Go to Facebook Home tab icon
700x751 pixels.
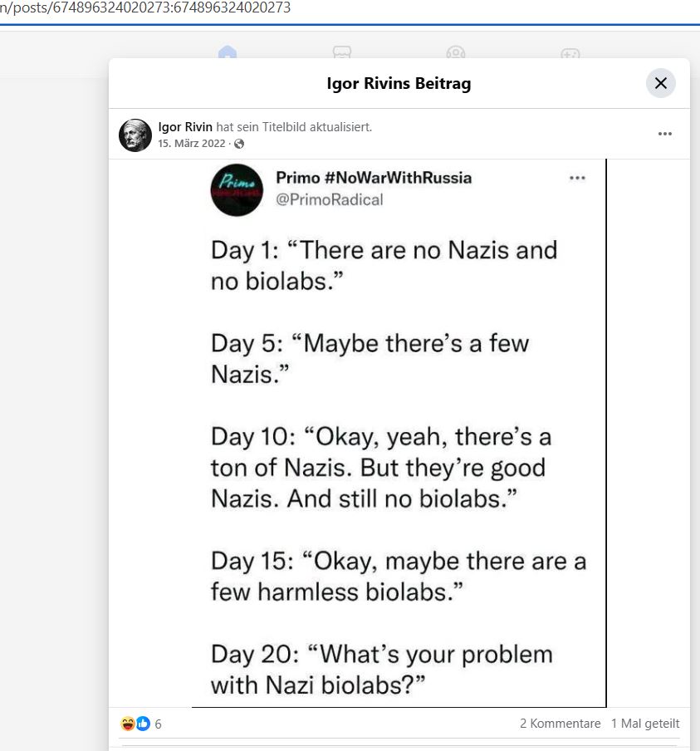coord(228,52)
